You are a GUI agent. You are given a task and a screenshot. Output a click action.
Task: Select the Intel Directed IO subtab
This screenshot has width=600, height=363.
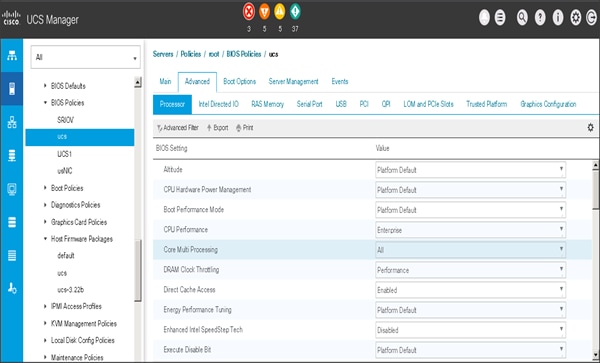pos(218,104)
